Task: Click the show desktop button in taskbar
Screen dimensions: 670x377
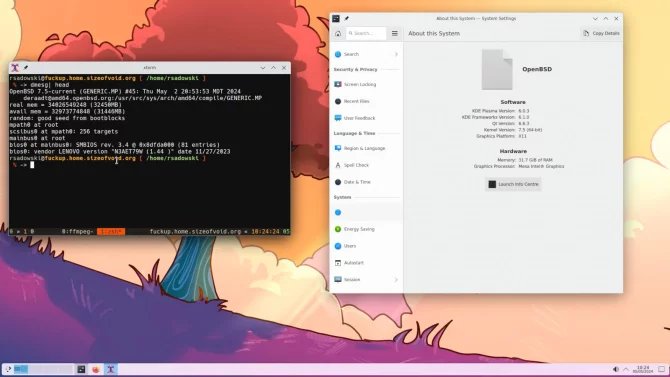Action: [x=661, y=369]
